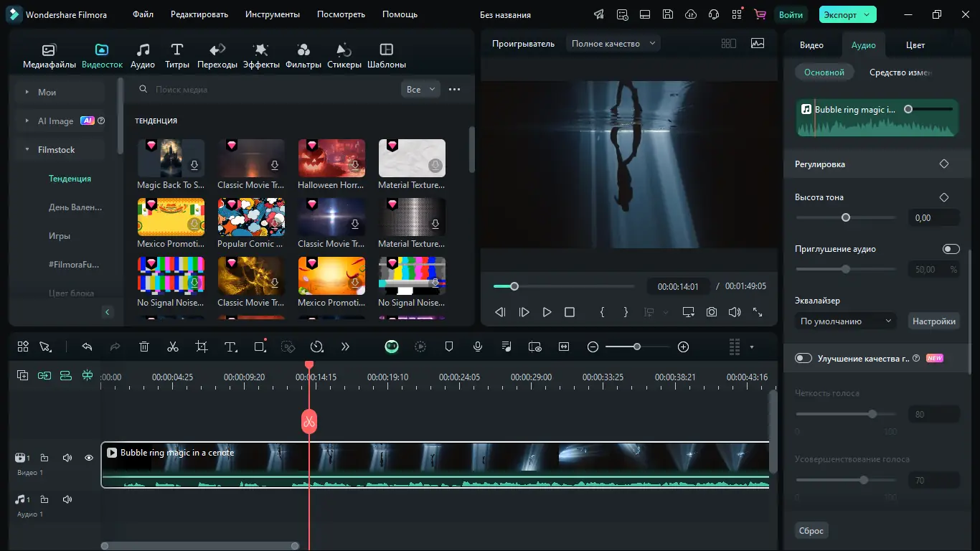Viewport: 980px width, 551px height.
Task: Open the equalizer preset dropdown
Action: point(846,321)
